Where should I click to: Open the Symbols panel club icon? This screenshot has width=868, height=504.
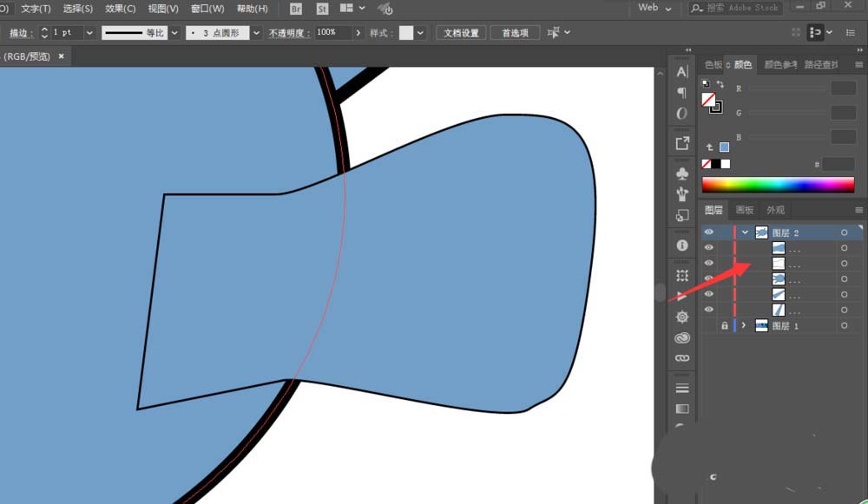682,173
